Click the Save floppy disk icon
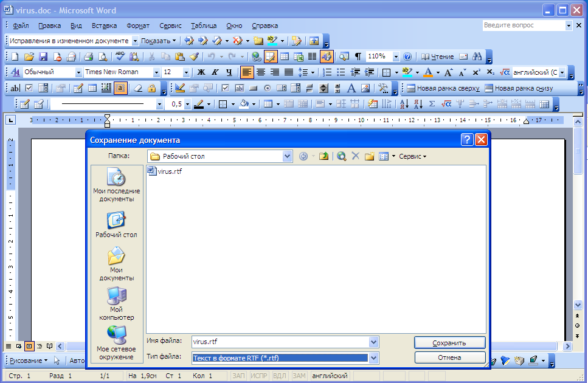 (x=43, y=57)
